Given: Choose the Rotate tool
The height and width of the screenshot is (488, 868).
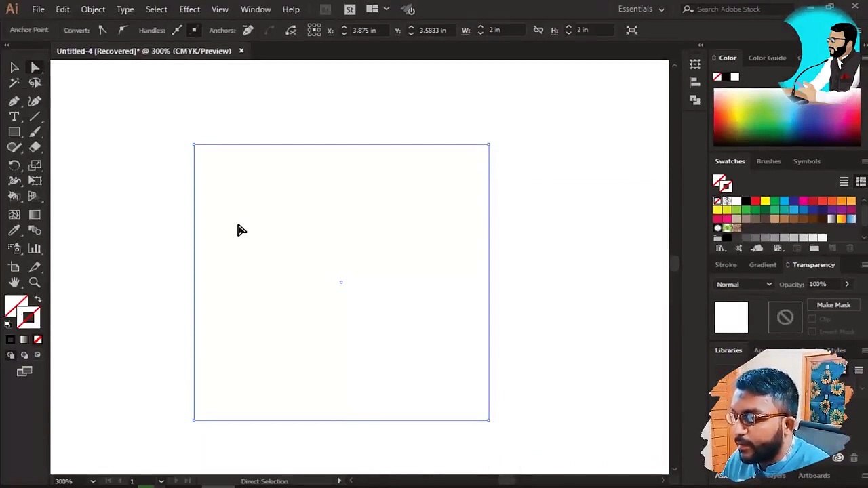Looking at the screenshot, I should 14,165.
